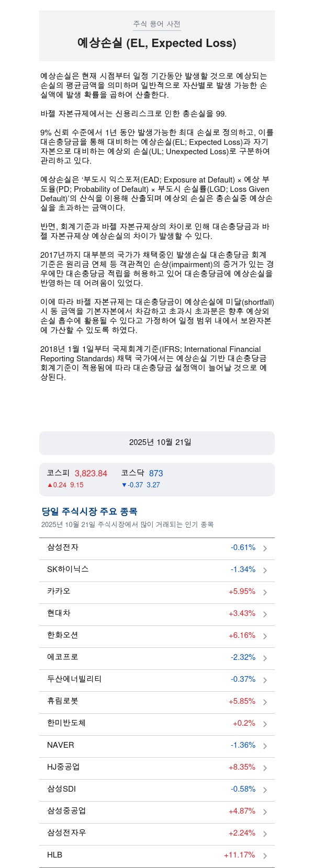Viewport: 314px width, 868px height.
Task: Click the 코스닥 index value 873
Action: point(156,473)
